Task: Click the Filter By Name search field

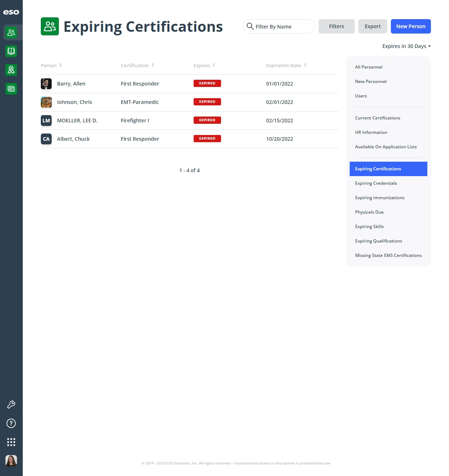Action: tap(279, 26)
